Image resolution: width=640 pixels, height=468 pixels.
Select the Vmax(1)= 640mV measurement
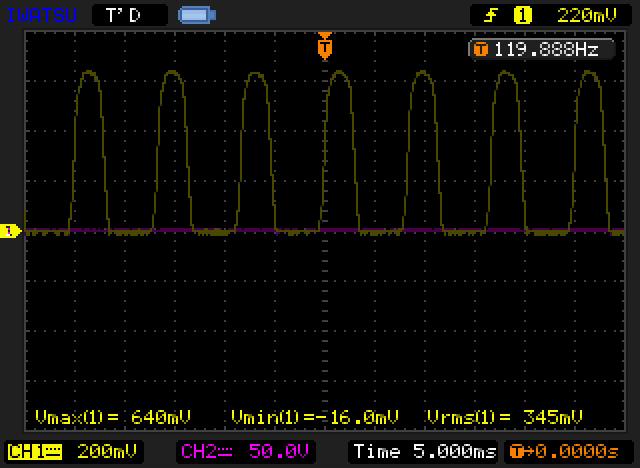pyautogui.click(x=113, y=417)
